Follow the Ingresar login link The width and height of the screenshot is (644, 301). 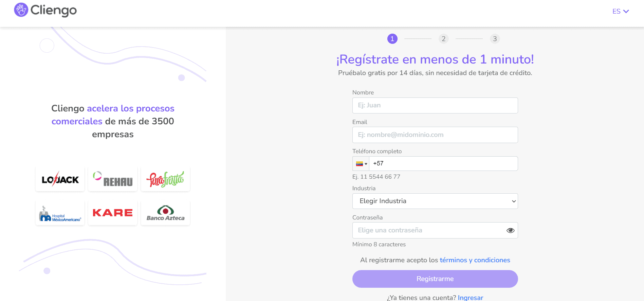[x=470, y=298]
